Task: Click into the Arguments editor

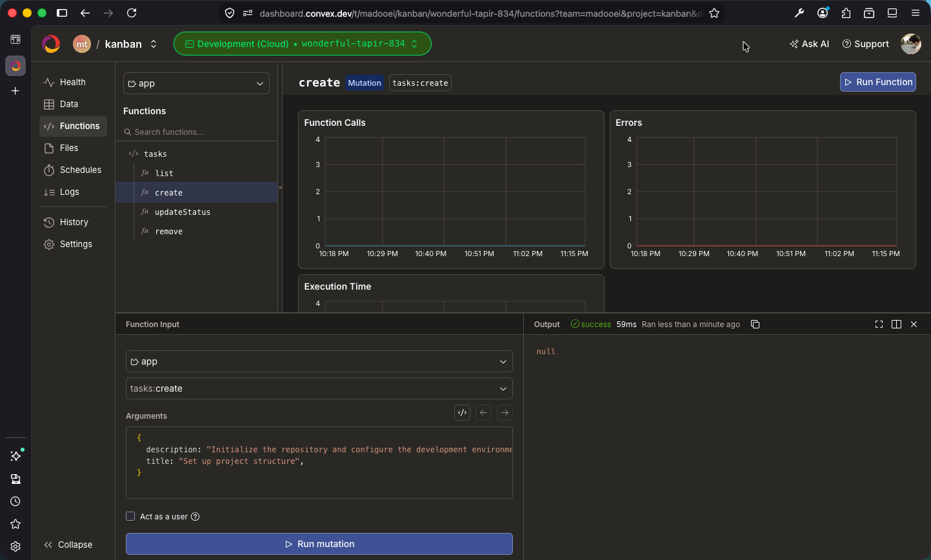Action: [319, 462]
